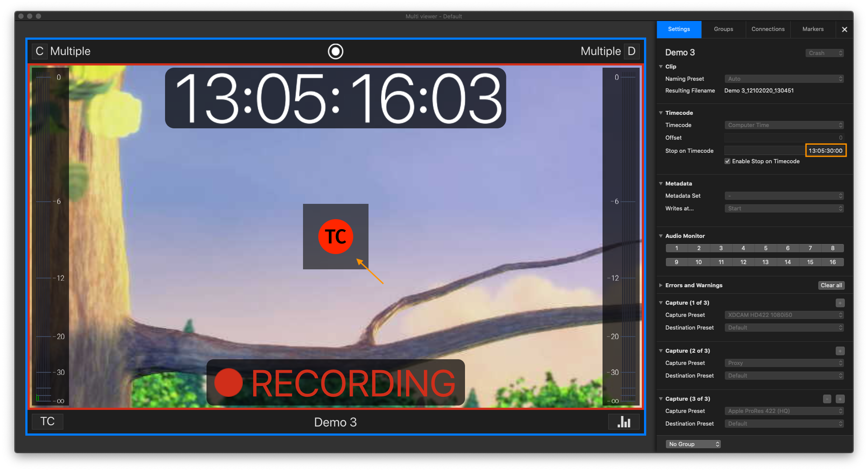Image resolution: width=868 pixels, height=471 pixels.
Task: Toggle Enable Stop on Timecode checkbox
Action: (x=727, y=162)
